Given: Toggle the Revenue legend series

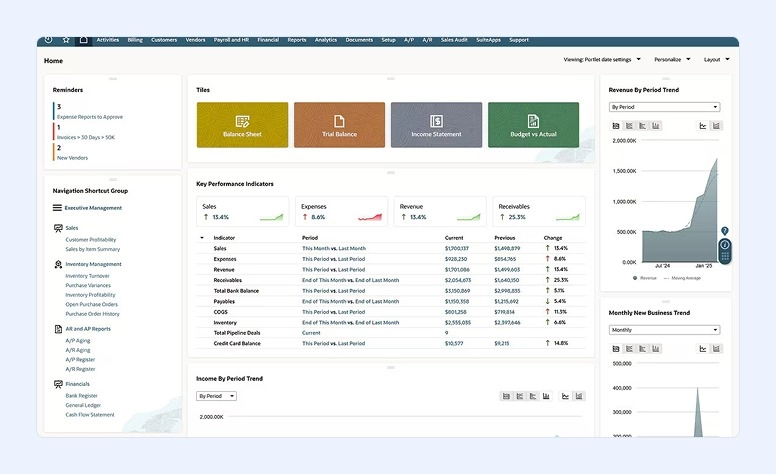Looking at the screenshot, I should point(644,278).
